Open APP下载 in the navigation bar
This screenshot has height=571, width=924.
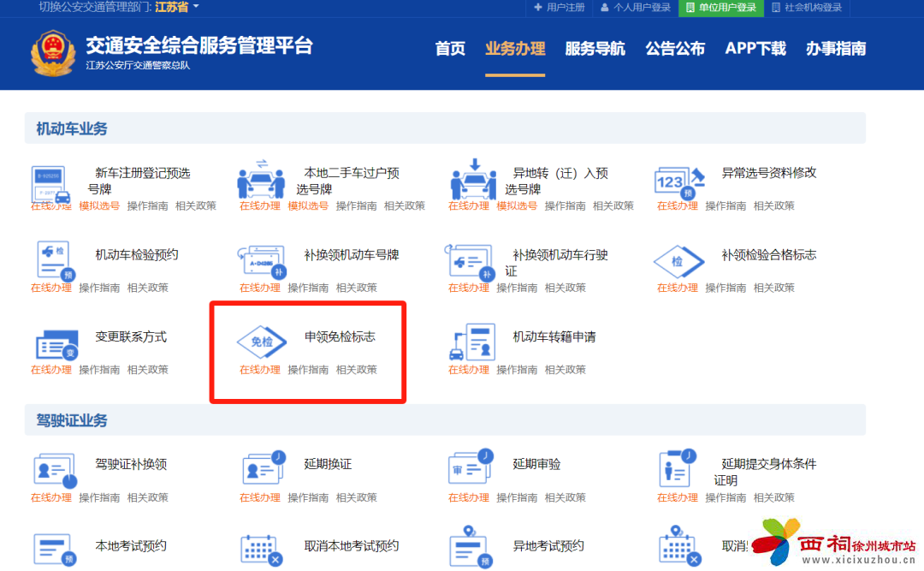pyautogui.click(x=755, y=49)
